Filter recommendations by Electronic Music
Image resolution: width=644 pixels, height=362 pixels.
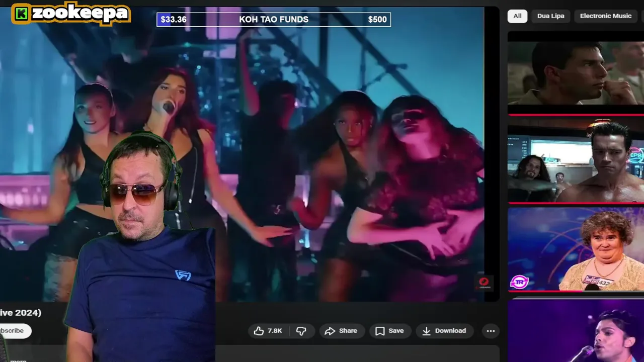pyautogui.click(x=605, y=16)
